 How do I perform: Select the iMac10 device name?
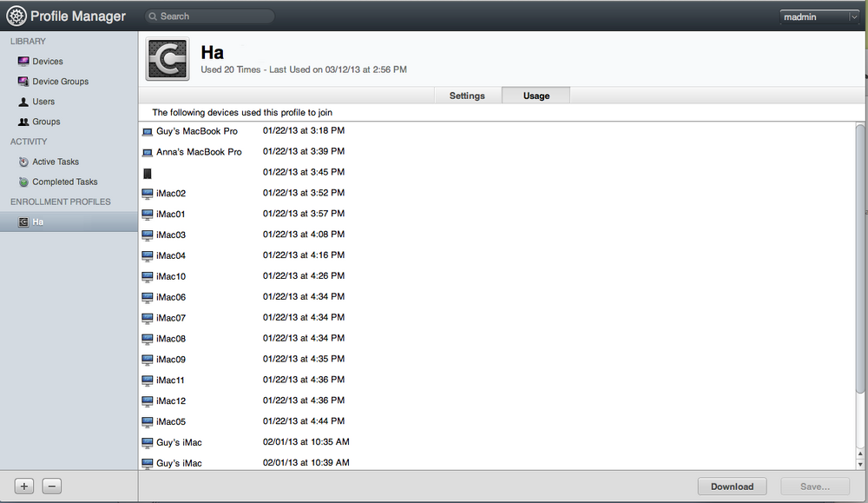tap(170, 276)
